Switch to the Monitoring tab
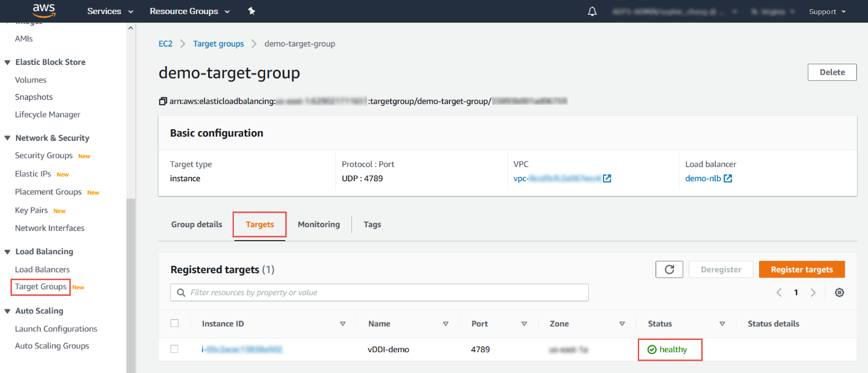 tap(318, 225)
